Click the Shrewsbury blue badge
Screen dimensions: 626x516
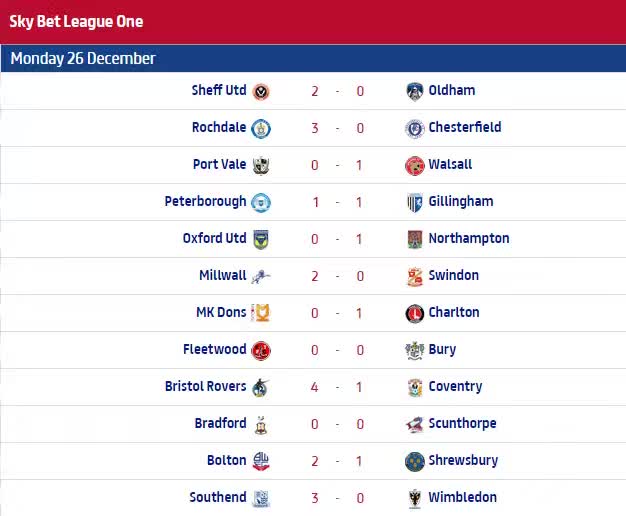pos(414,462)
